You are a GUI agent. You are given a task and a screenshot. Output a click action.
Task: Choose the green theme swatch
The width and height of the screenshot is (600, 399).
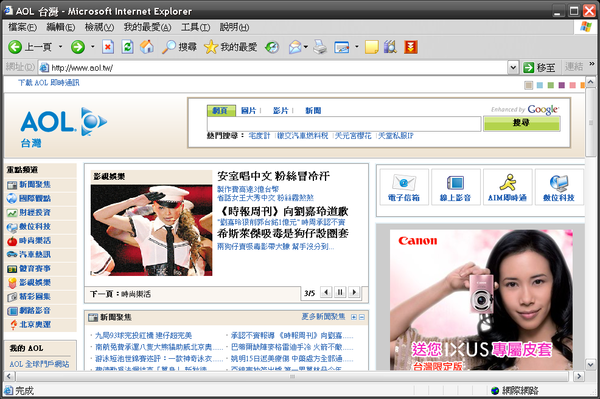[551, 85]
